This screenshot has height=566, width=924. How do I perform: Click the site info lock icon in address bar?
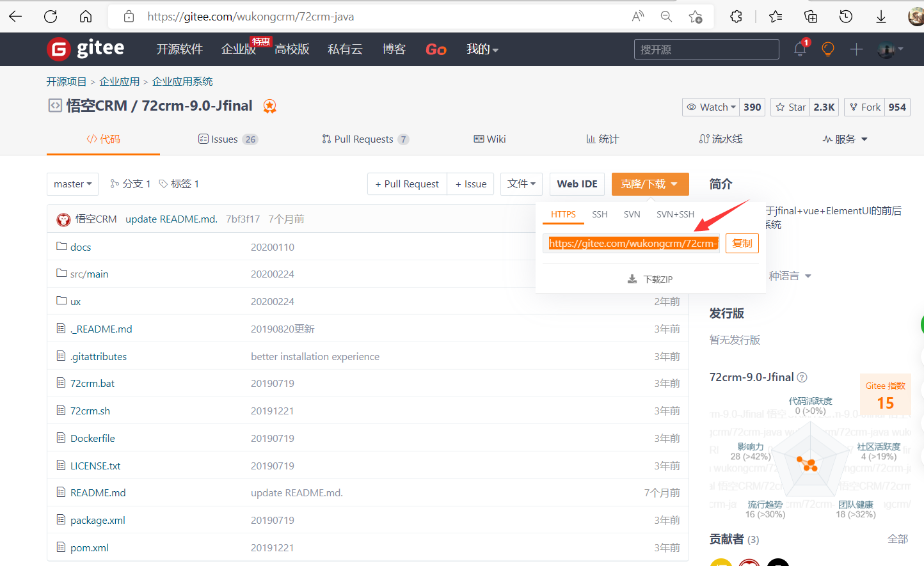pos(129,17)
